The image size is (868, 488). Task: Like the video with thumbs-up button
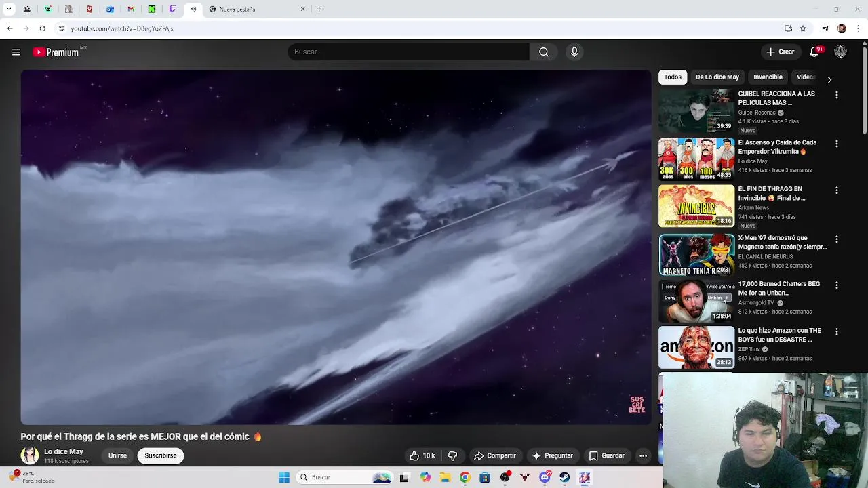pyautogui.click(x=421, y=455)
